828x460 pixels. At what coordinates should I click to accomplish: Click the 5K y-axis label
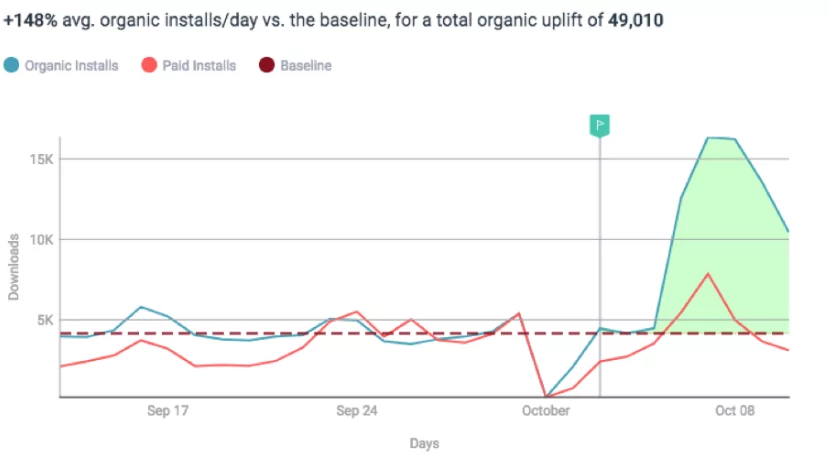44,320
